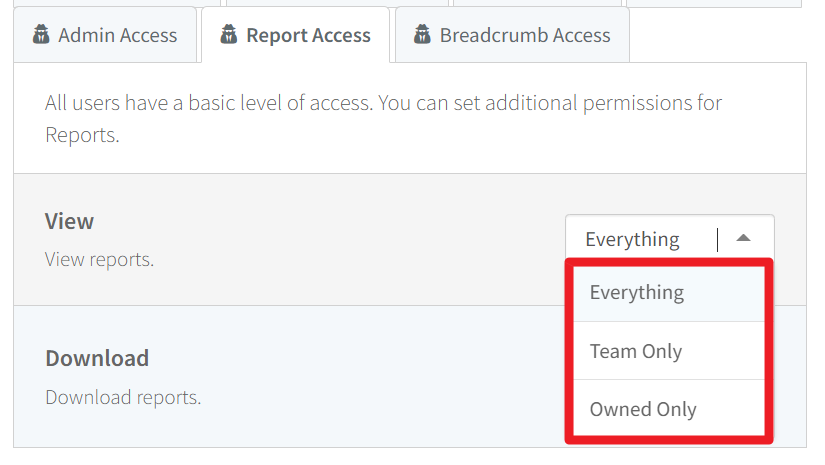Image resolution: width=825 pixels, height=465 pixels.
Task: Select the Report Access tab label
Action: pos(308,35)
